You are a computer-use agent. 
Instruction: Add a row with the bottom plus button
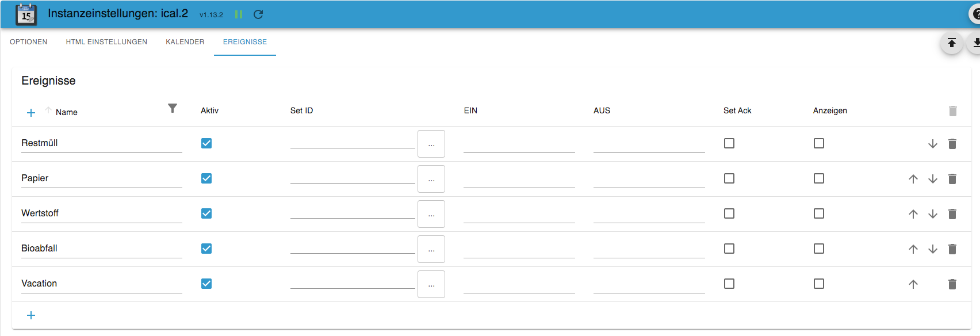pos(31,315)
